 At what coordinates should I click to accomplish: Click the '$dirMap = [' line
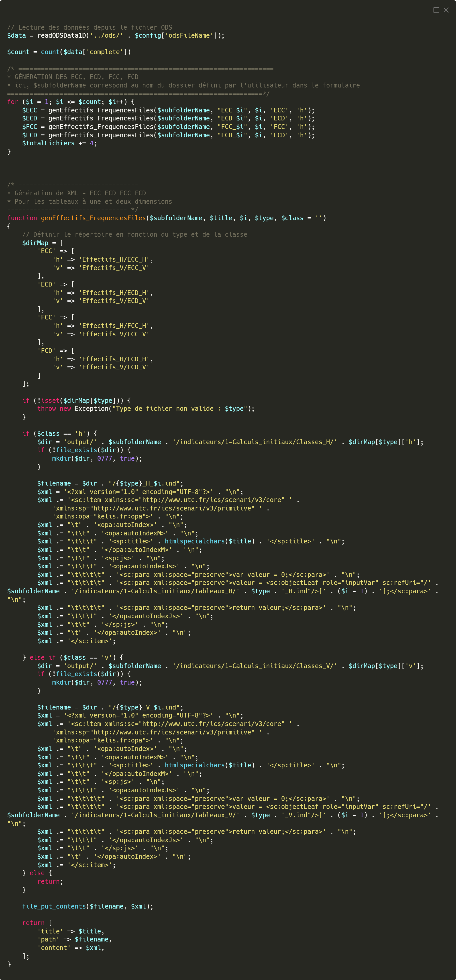(43, 243)
